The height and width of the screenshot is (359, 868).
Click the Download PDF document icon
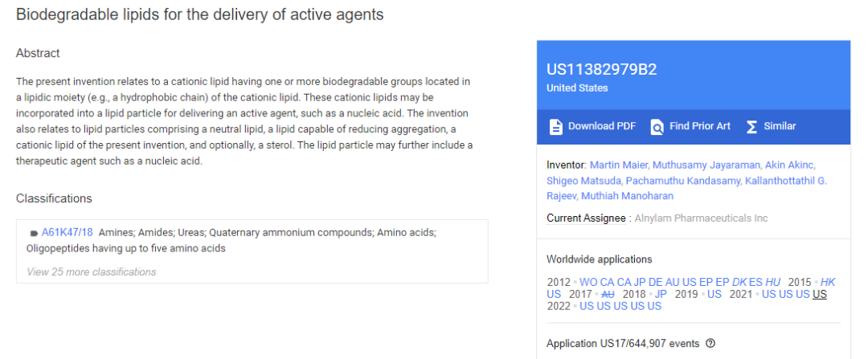tap(555, 127)
